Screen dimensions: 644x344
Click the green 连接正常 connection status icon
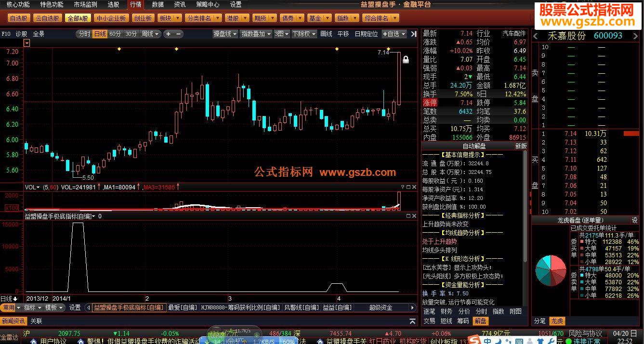point(568,340)
